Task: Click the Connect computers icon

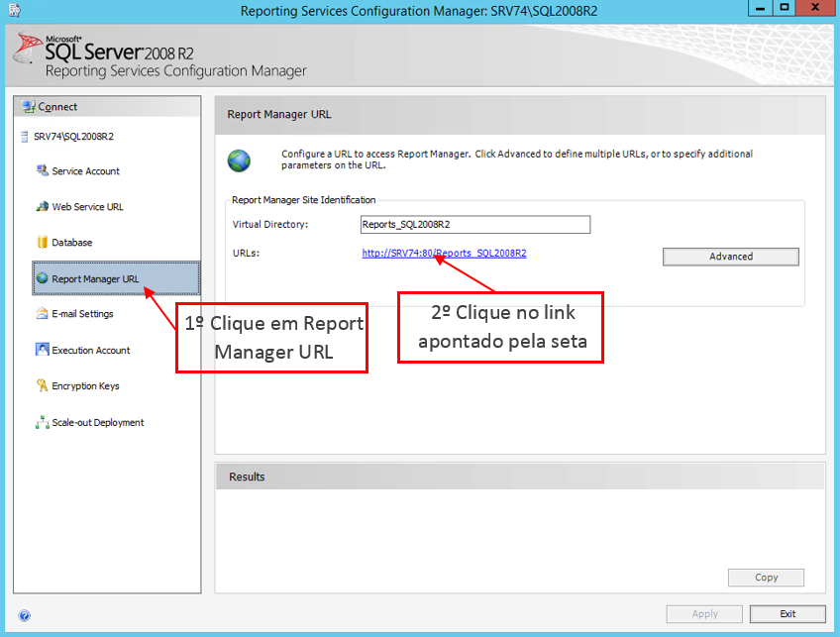Action: [x=29, y=107]
